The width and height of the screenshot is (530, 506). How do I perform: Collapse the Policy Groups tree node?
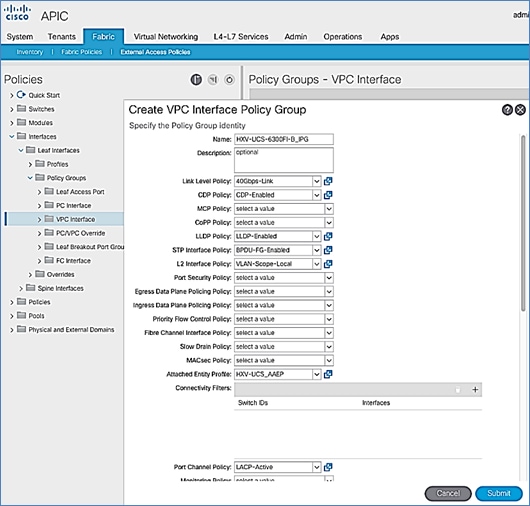pyautogui.click(x=30, y=178)
